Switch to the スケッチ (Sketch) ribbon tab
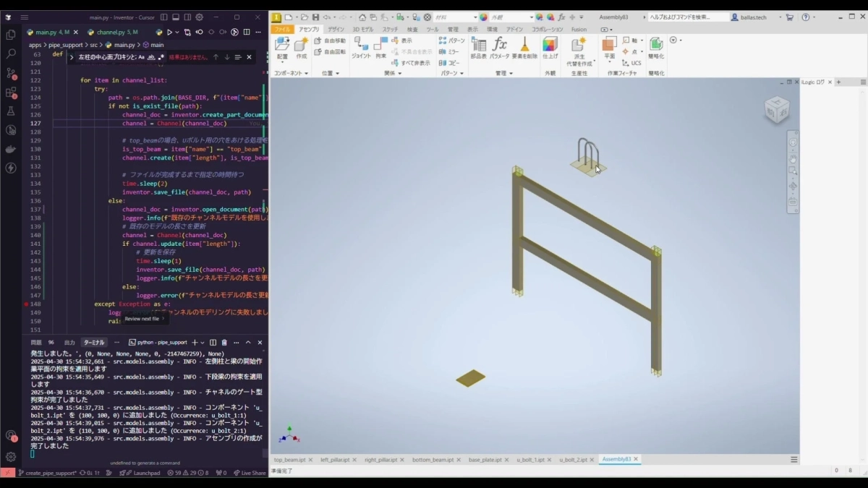Screen dimensions: 868x488 (389, 30)
